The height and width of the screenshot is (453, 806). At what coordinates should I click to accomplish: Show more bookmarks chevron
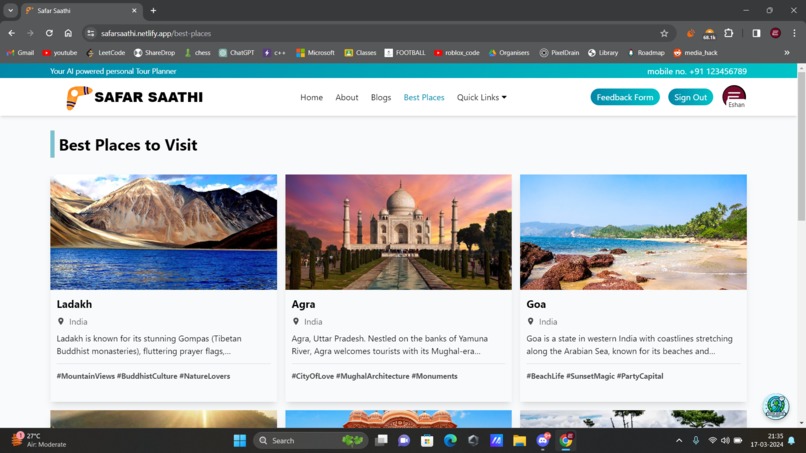coord(786,52)
